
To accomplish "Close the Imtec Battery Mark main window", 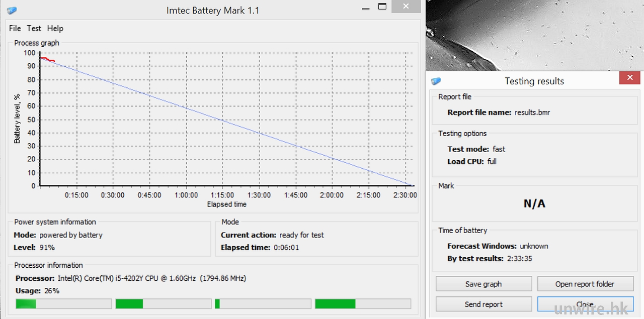I will (407, 7).
